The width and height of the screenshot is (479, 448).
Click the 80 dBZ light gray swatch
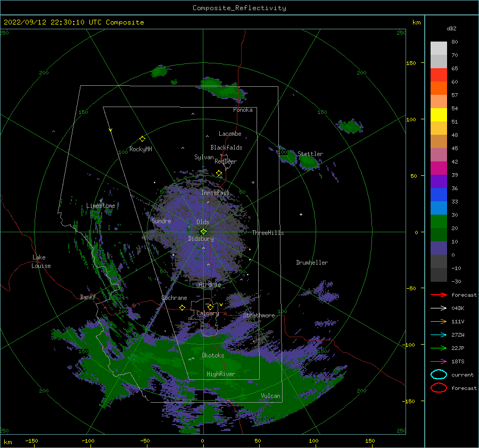click(x=439, y=48)
